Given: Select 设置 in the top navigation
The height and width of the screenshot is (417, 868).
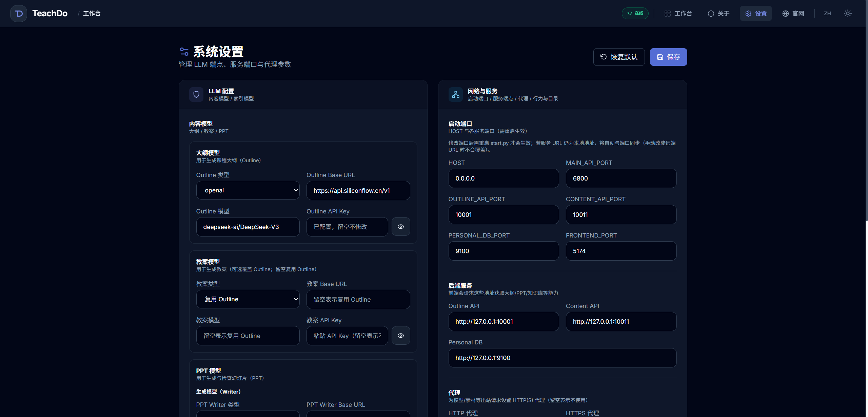Looking at the screenshot, I should (755, 13).
